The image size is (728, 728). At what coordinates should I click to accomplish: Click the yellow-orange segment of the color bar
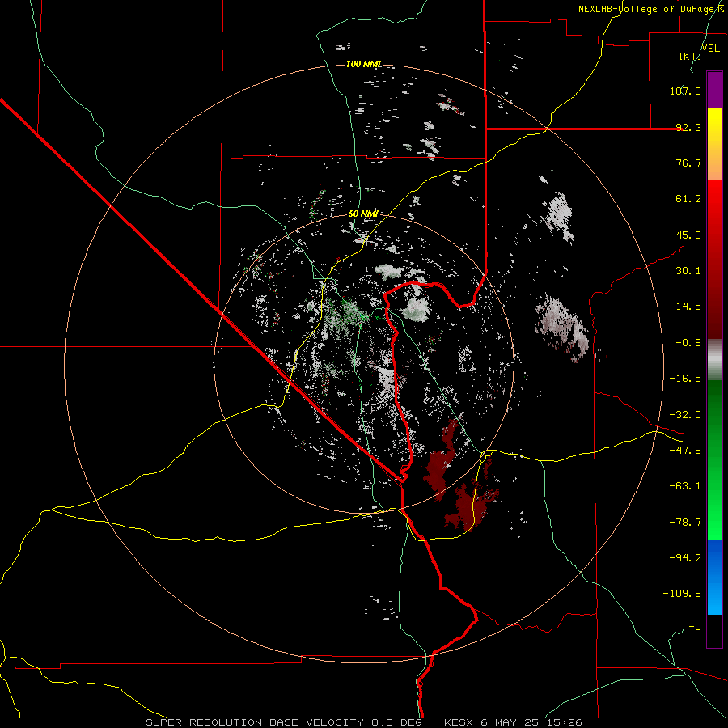(x=714, y=144)
